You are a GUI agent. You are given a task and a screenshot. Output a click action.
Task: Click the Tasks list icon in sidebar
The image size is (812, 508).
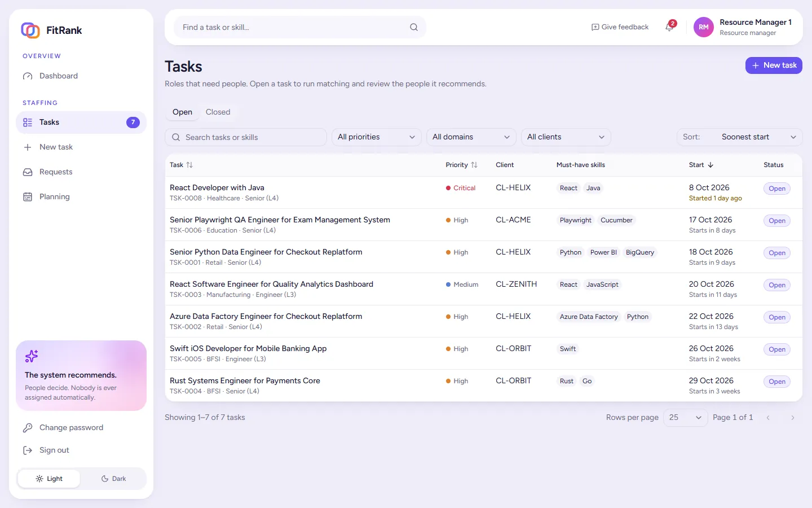point(28,122)
